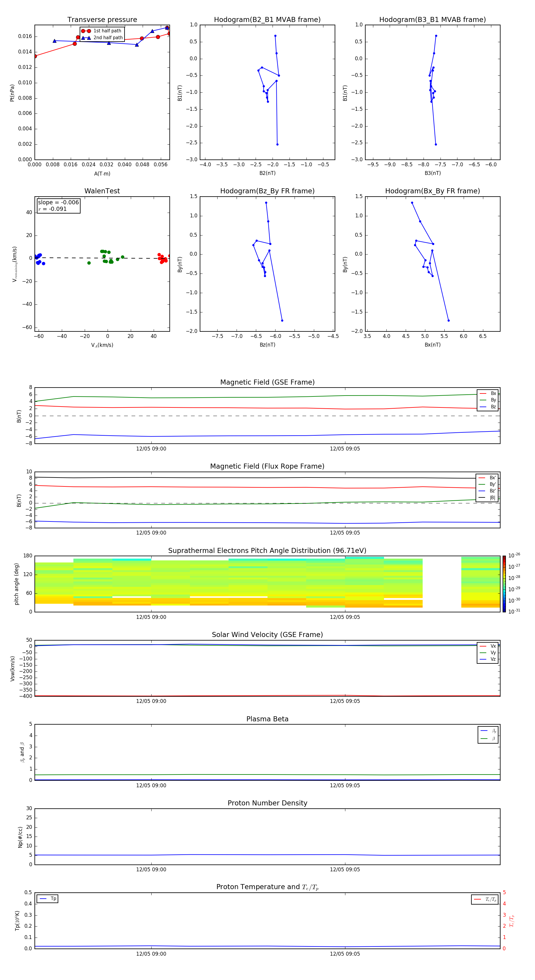Click the 'Transverse pressure' plot title
The height and width of the screenshot is (980, 535).
(102, 20)
